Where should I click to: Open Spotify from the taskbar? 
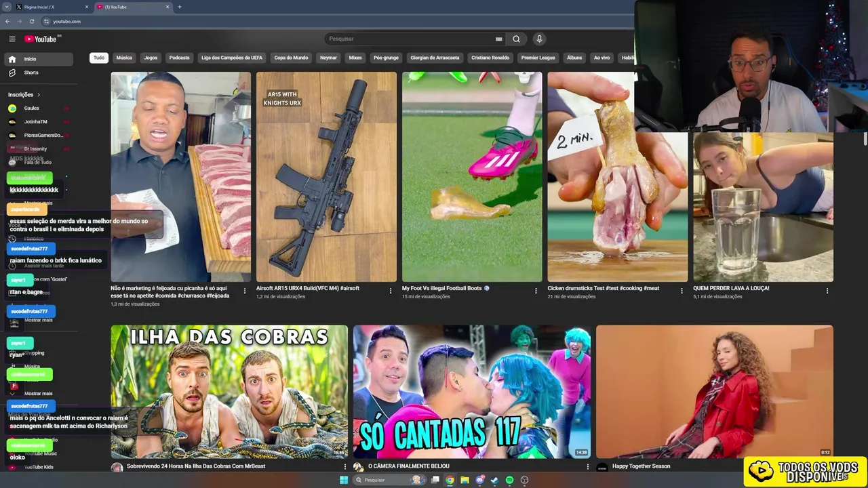point(509,480)
